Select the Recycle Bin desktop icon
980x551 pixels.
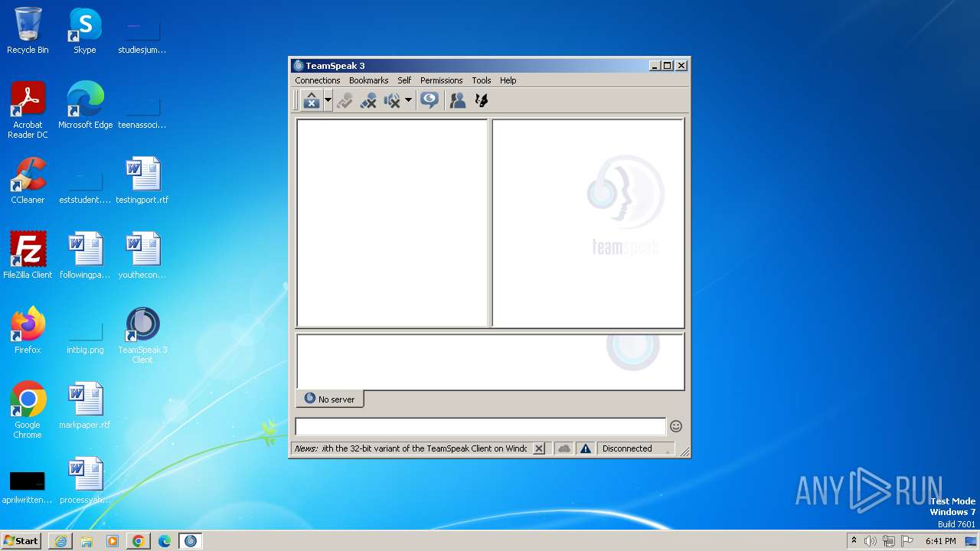pos(28,31)
